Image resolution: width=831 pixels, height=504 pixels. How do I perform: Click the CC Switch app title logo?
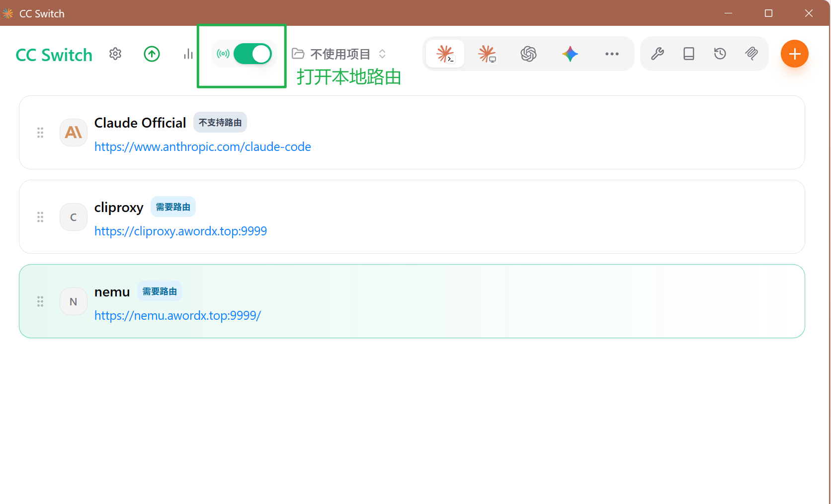(54, 55)
